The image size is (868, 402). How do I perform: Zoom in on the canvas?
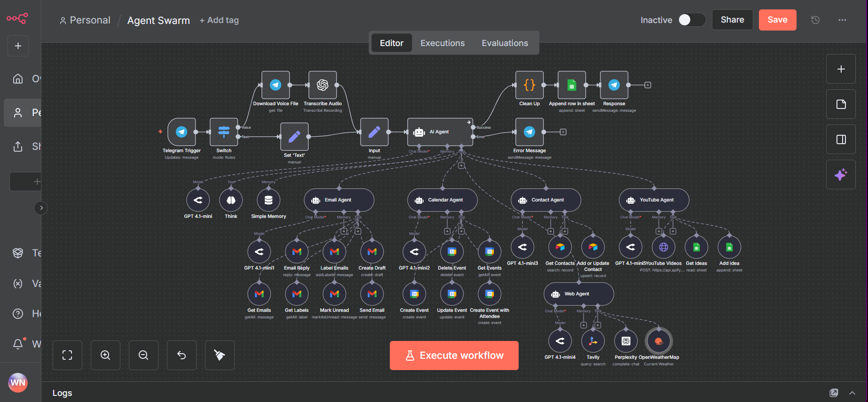click(105, 355)
